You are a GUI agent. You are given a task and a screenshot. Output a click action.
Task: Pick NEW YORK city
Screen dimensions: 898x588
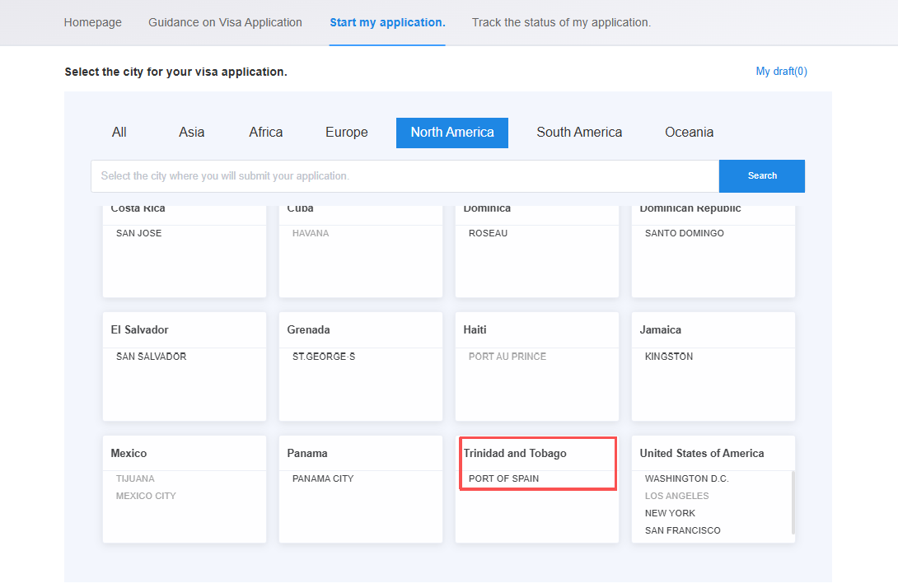click(x=670, y=513)
